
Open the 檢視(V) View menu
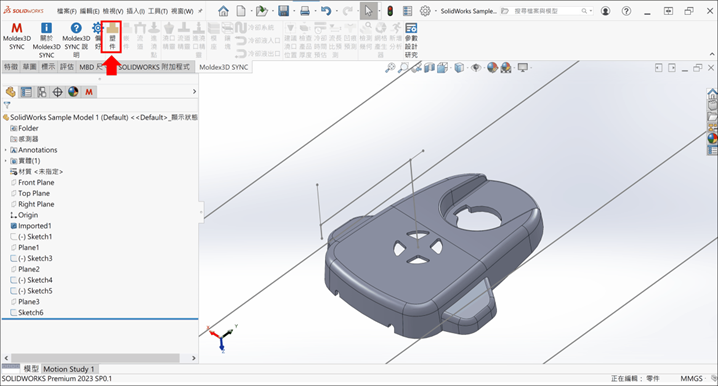(113, 11)
